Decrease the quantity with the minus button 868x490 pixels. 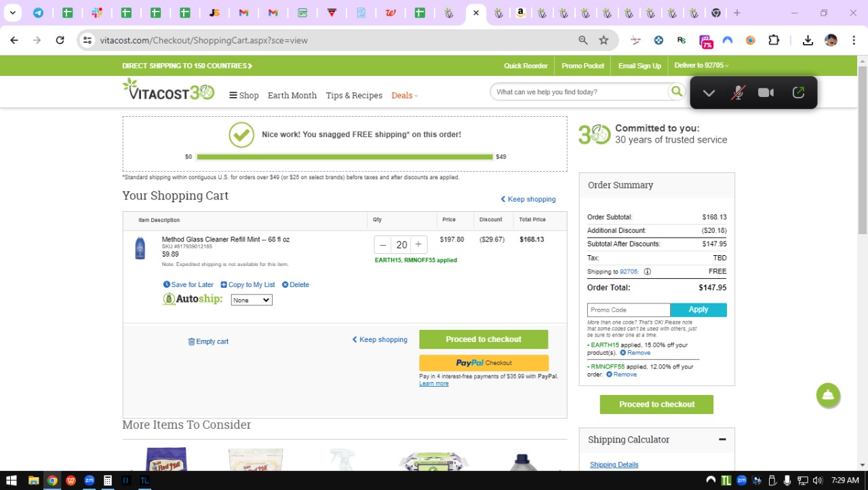(383, 245)
